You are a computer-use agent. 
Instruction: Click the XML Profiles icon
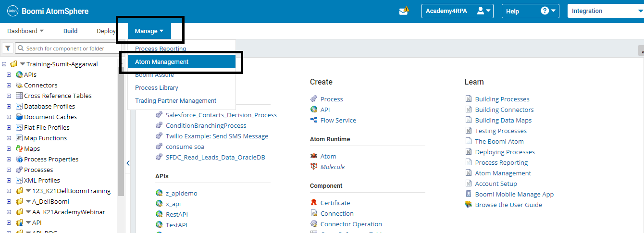pos(19,180)
